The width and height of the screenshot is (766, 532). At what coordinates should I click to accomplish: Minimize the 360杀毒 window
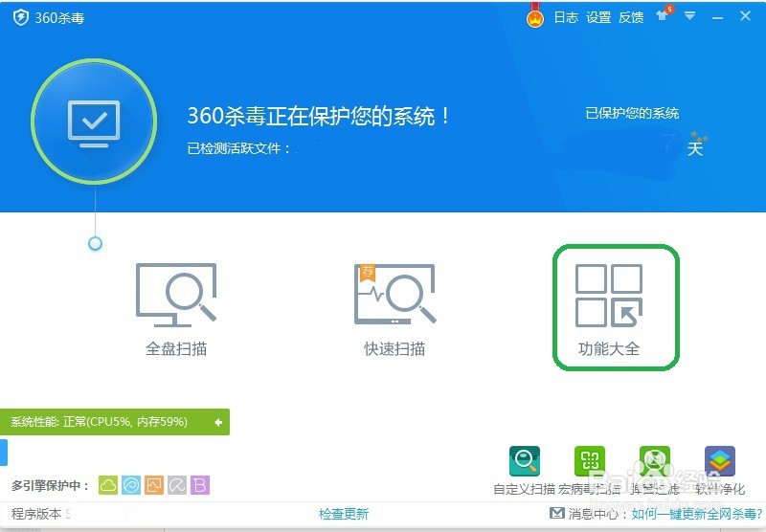[x=717, y=18]
